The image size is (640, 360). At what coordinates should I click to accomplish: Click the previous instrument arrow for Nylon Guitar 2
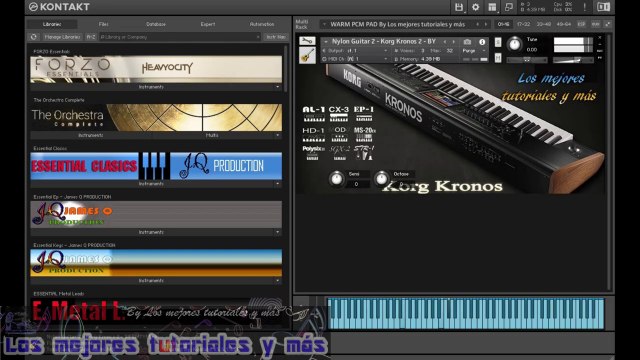(x=445, y=42)
